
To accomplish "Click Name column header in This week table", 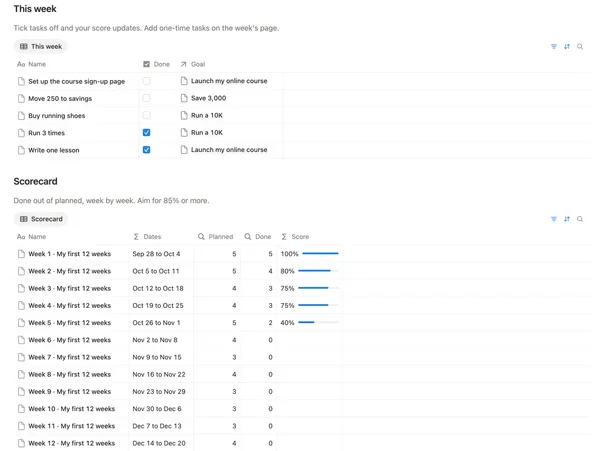I will click(x=31, y=64).
